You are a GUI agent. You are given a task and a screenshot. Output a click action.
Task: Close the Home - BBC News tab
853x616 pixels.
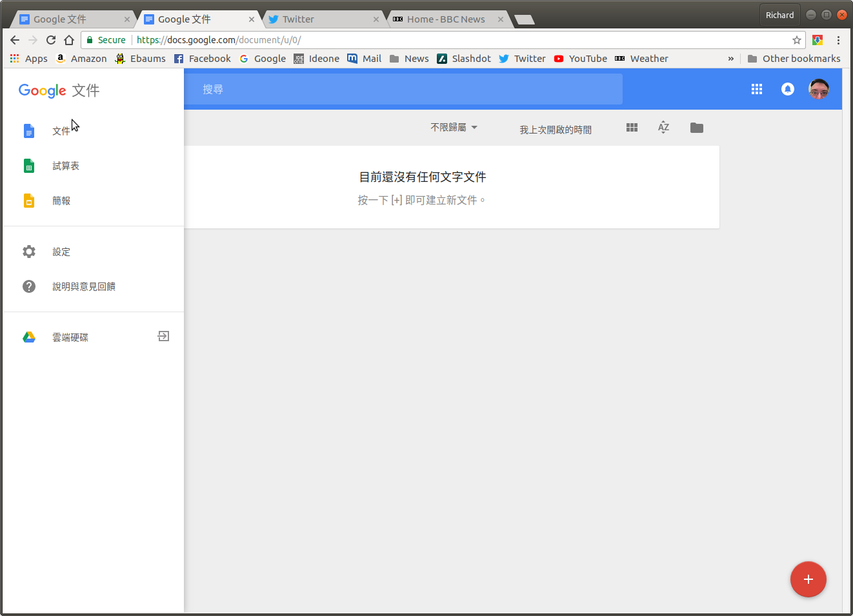tap(501, 19)
